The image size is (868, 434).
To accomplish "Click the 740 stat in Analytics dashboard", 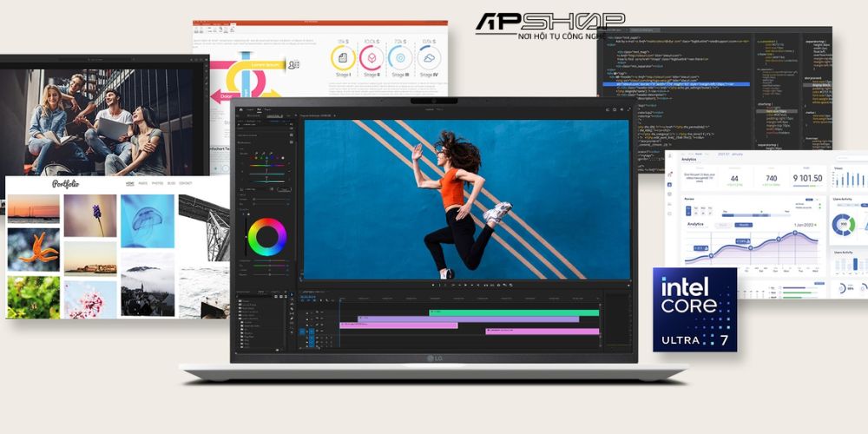I will pyautogui.click(x=771, y=178).
